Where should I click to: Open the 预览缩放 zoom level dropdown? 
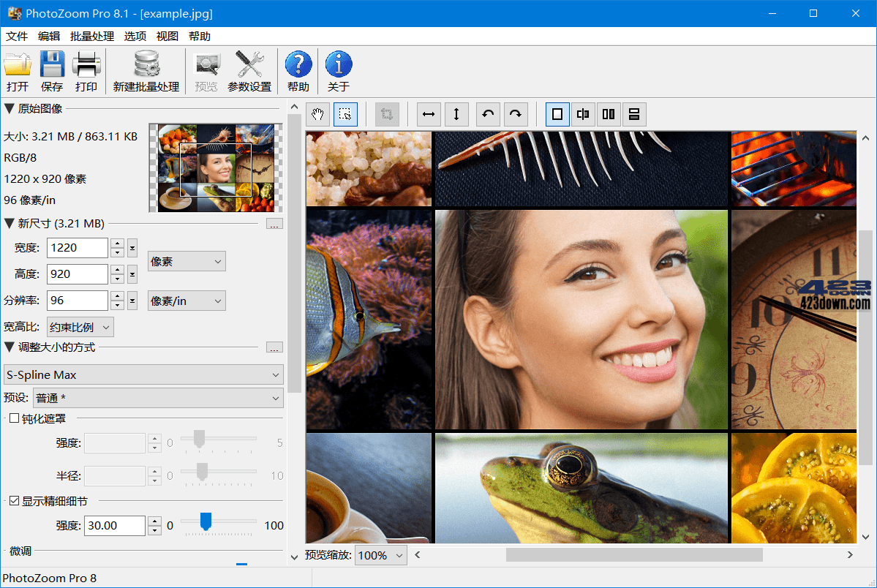[380, 555]
